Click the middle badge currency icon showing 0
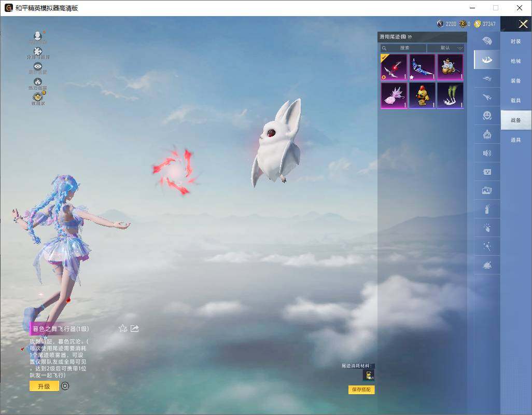532x415 pixels. pos(463,24)
